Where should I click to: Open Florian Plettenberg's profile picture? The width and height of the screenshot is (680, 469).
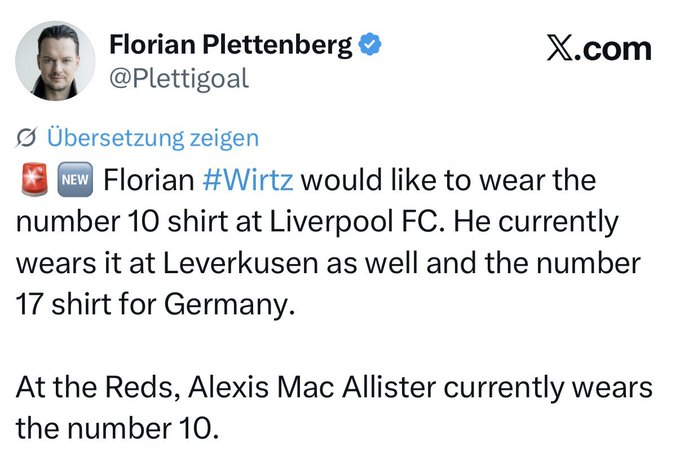(56, 61)
